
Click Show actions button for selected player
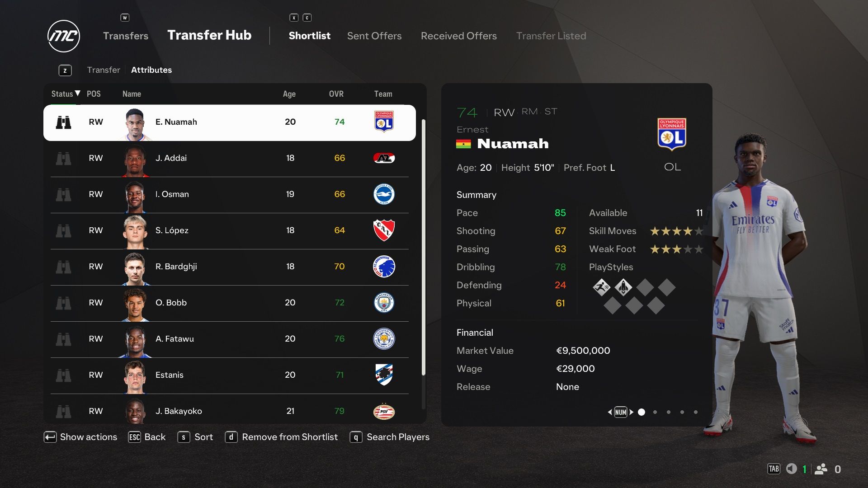tap(80, 437)
